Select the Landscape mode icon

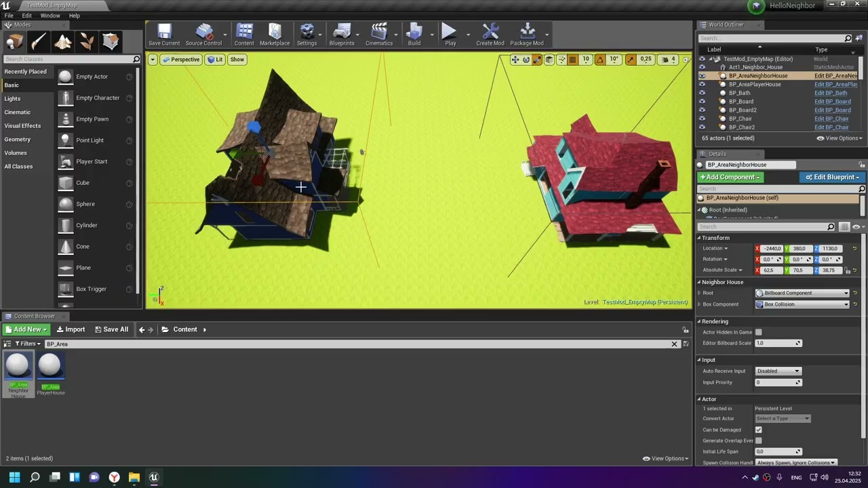(63, 42)
